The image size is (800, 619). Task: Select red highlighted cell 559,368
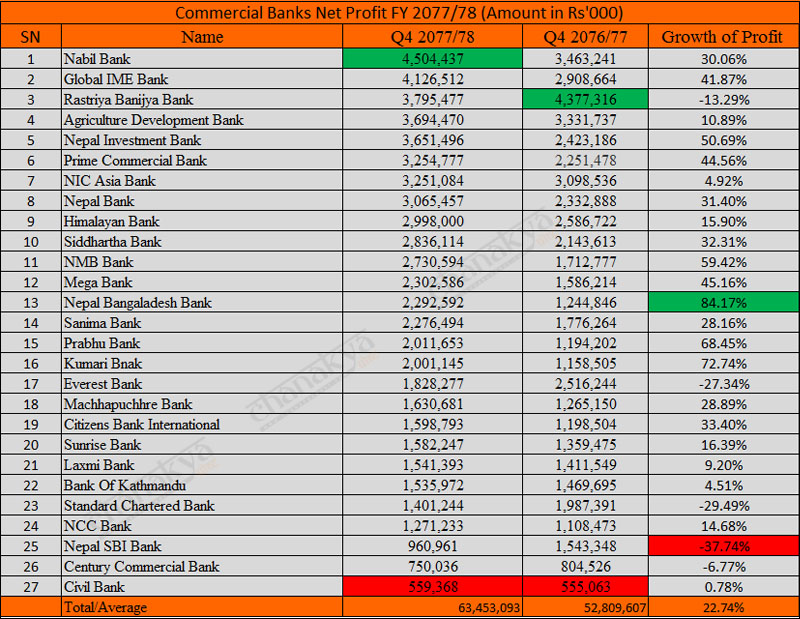coord(433,587)
